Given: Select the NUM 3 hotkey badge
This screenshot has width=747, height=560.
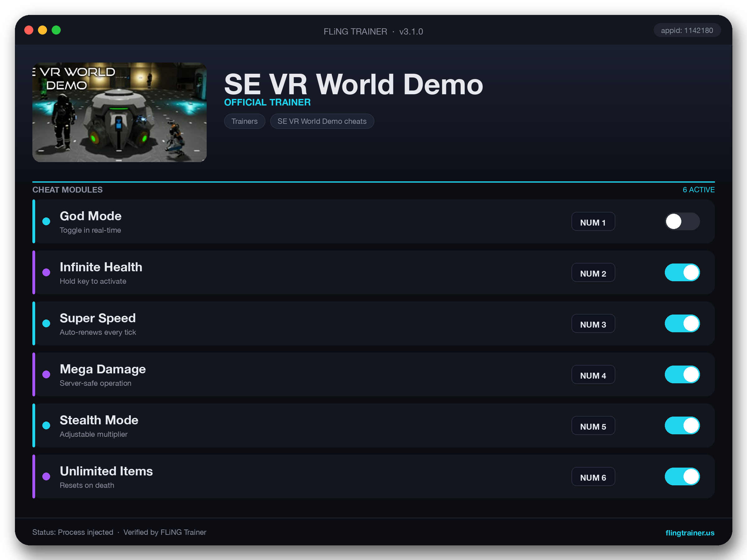Looking at the screenshot, I should (x=593, y=324).
